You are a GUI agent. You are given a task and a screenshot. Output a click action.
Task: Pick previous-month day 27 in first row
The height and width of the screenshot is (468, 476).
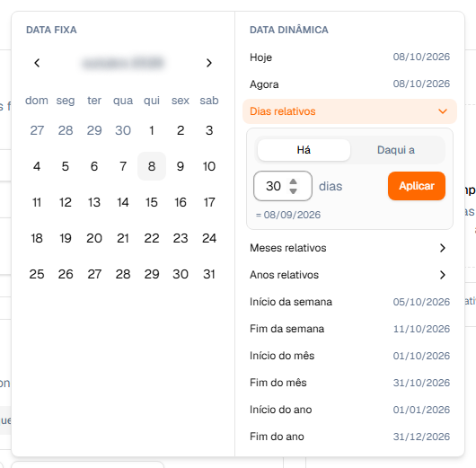[37, 130]
